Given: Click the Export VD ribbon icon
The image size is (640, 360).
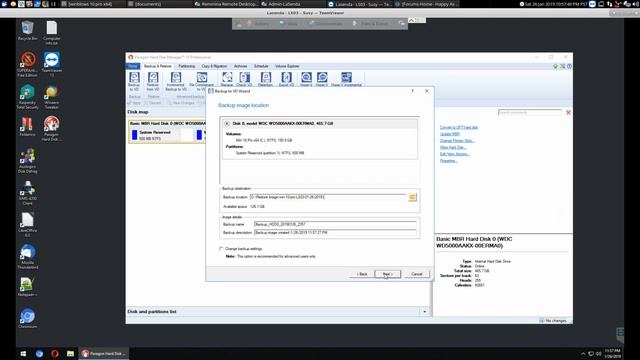Looking at the screenshot, I should (x=287, y=79).
